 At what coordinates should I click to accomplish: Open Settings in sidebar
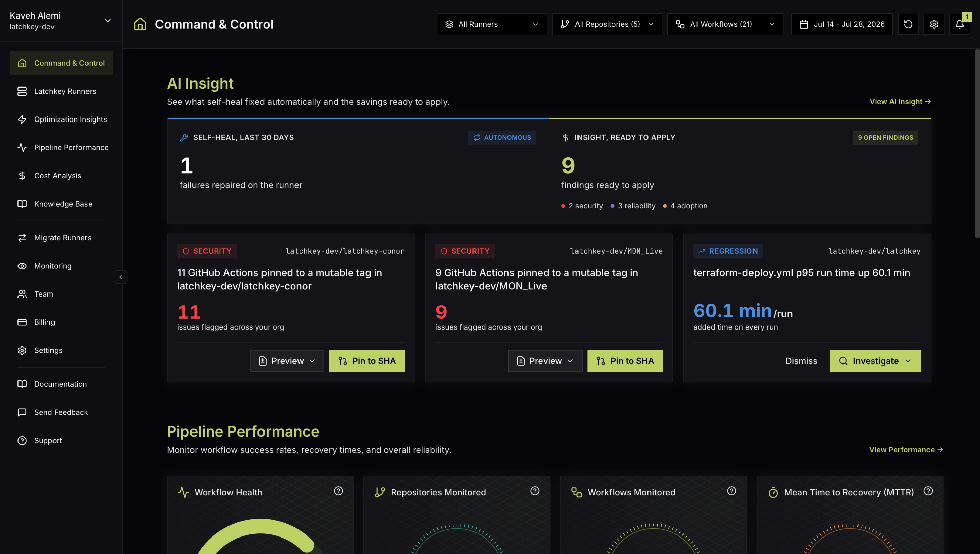click(61, 350)
